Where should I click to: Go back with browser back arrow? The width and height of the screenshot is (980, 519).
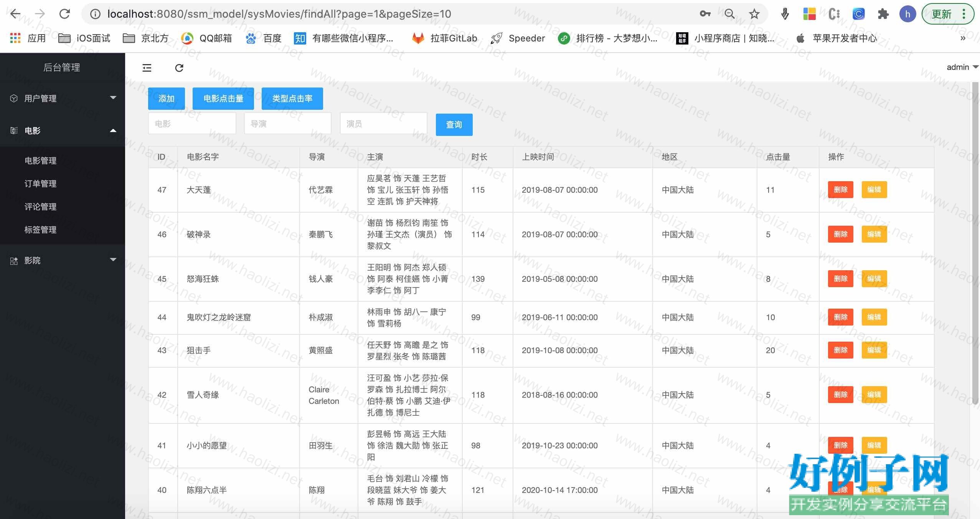pos(15,14)
